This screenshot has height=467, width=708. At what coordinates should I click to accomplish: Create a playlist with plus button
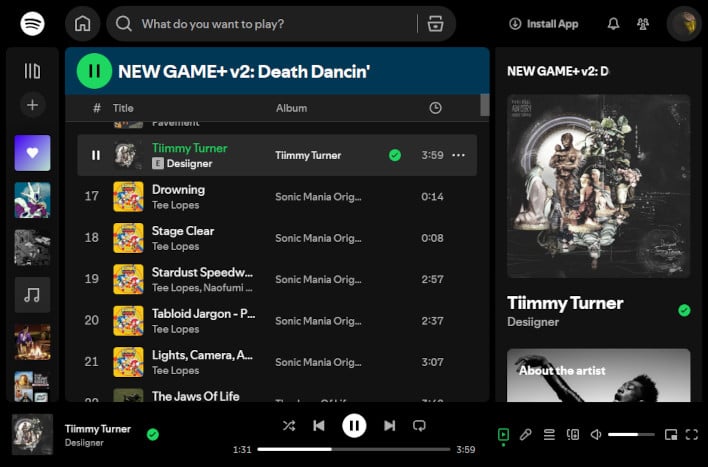coord(33,105)
